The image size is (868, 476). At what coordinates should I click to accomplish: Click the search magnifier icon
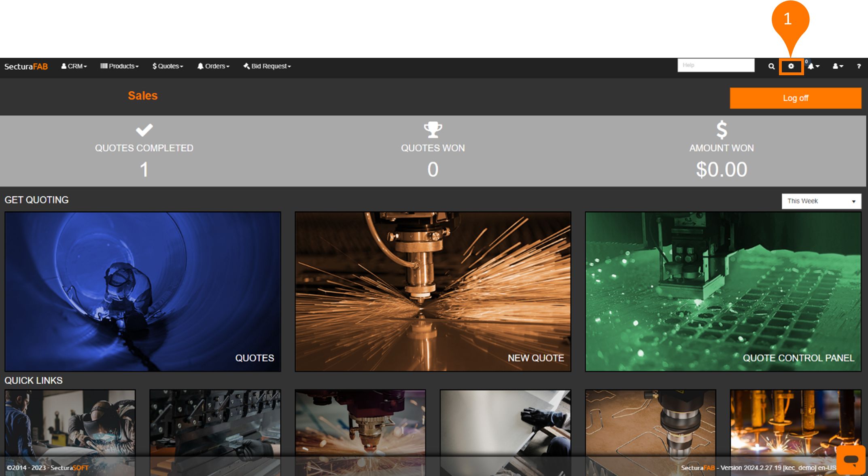point(771,66)
